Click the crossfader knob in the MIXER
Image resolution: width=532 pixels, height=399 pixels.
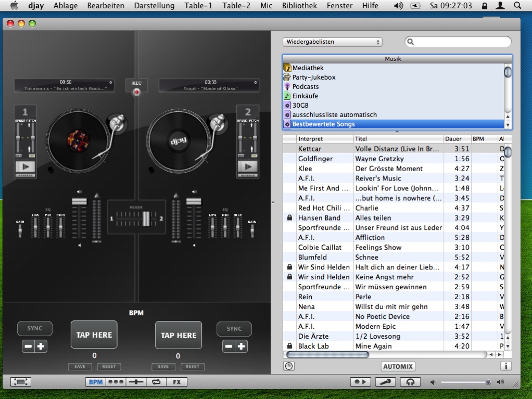[x=146, y=218]
